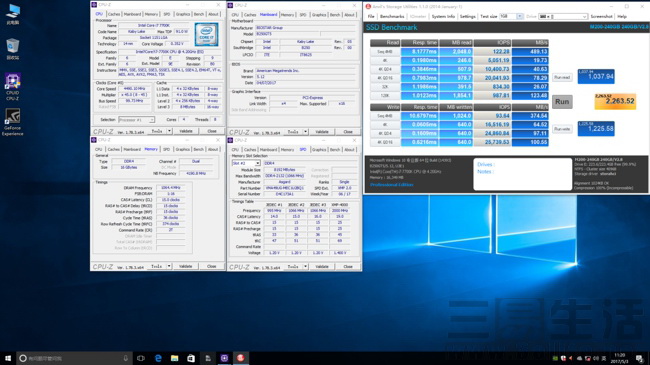Click the read 489.13 MB/s value
The width and height of the screenshot is (650, 365).
click(x=530, y=52)
